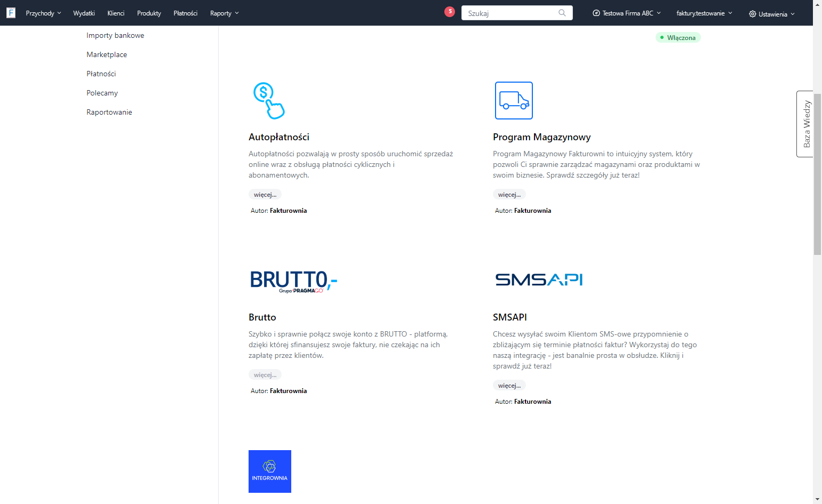Click the SMSAPI logo
Viewport: 822px width, 504px height.
[x=539, y=279]
